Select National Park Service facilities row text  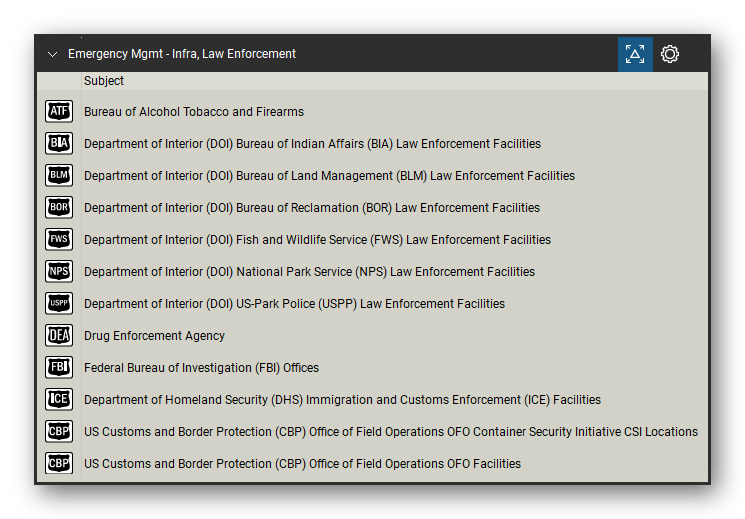click(x=309, y=272)
